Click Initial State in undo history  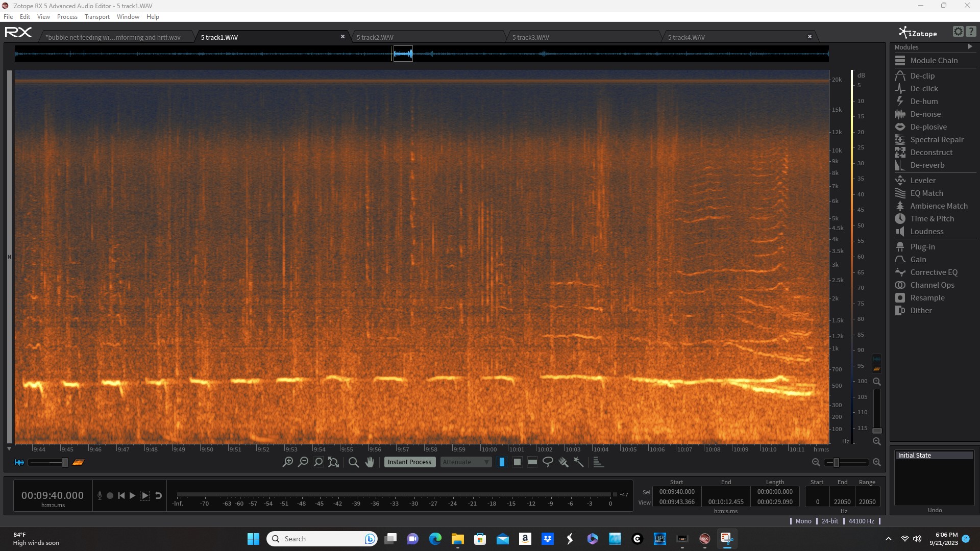pos(934,455)
